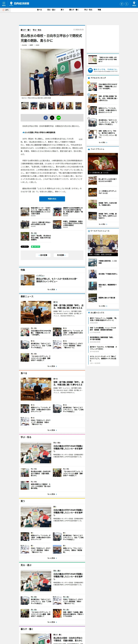Open the main closing ceremony photo
The height and width of the screenshot is (644, 138).
click(x=52, y=72)
